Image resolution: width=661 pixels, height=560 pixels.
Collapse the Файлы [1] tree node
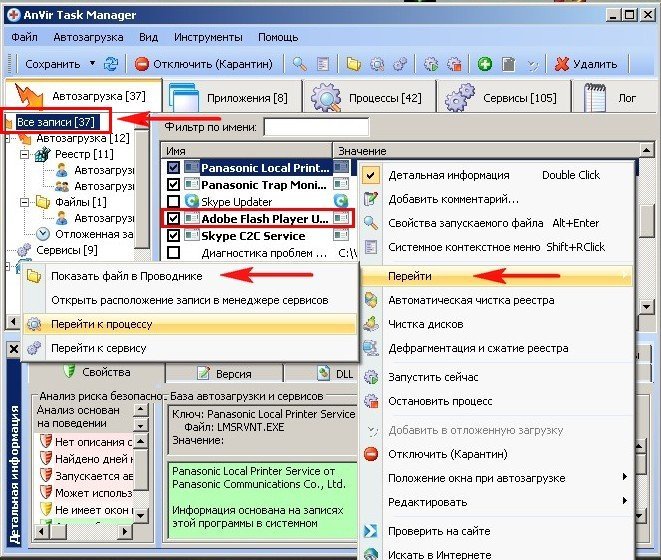25,202
